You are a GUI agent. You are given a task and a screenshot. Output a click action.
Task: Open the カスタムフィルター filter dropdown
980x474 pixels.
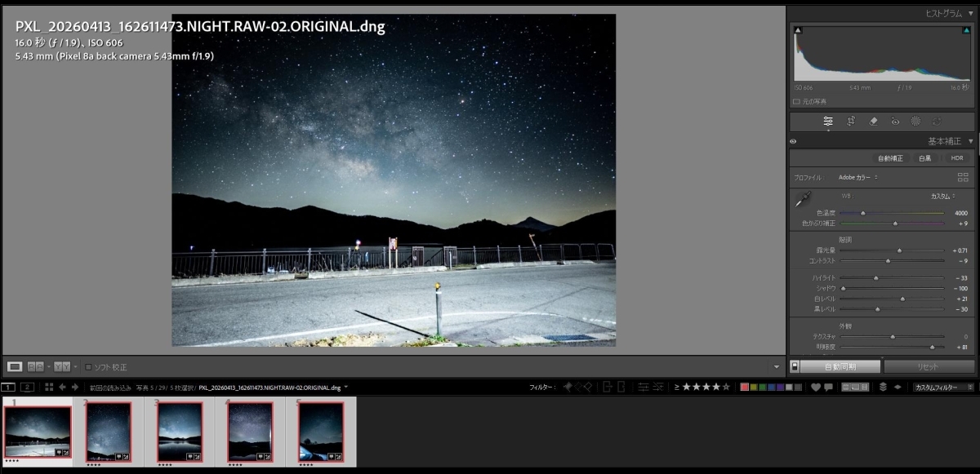click(x=943, y=387)
